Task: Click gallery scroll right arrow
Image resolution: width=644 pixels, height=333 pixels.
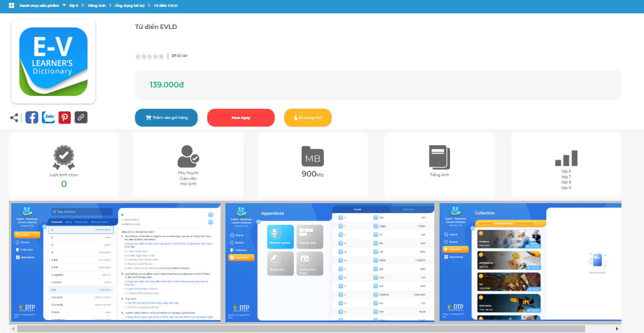Action: 617,329
